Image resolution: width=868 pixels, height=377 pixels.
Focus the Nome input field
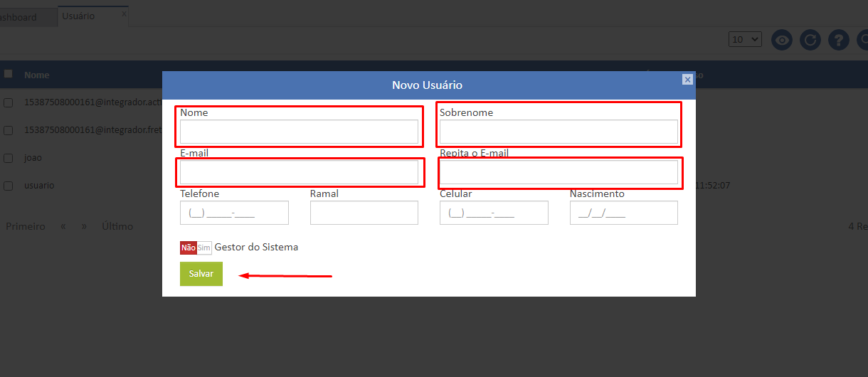tap(299, 132)
